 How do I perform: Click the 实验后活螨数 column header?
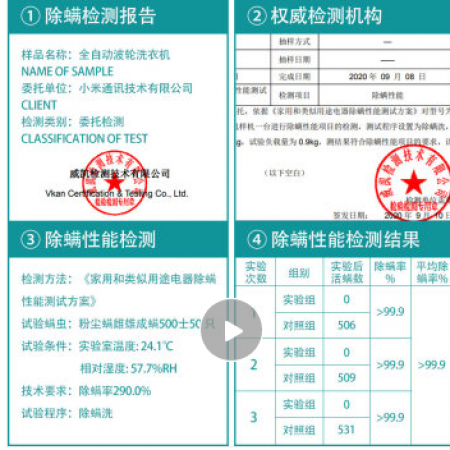[347, 272]
